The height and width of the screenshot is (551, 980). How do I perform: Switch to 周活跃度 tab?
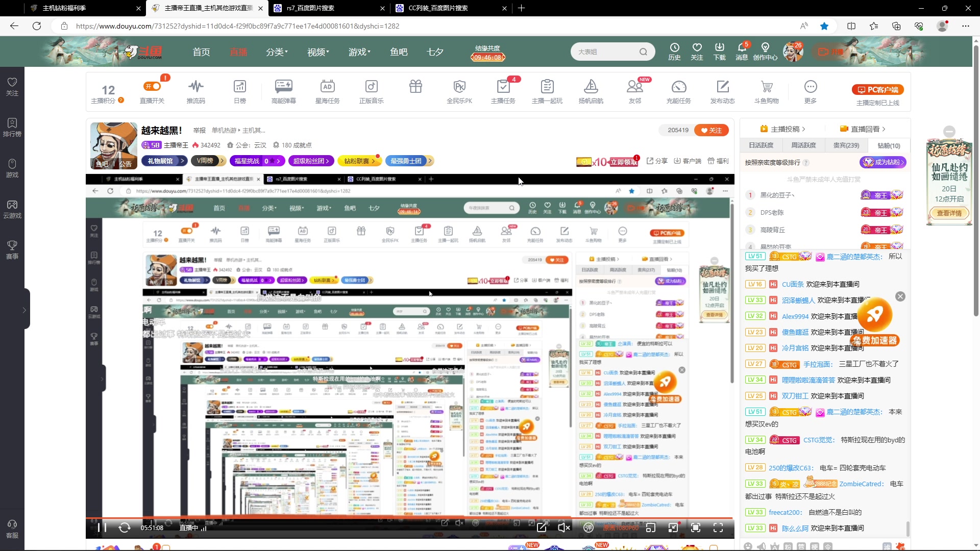(x=803, y=145)
